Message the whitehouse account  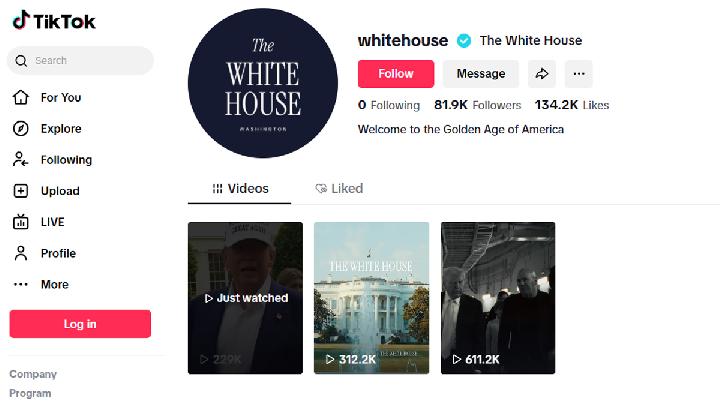point(481,73)
